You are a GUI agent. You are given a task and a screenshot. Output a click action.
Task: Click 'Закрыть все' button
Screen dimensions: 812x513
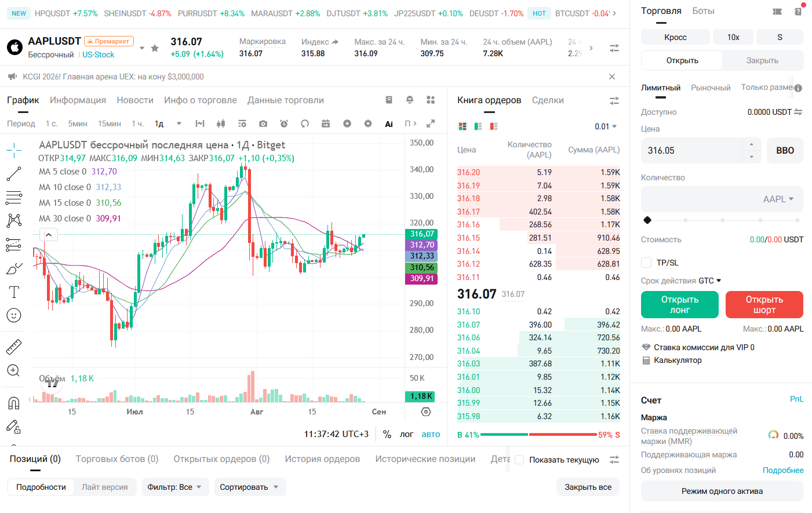click(x=588, y=487)
